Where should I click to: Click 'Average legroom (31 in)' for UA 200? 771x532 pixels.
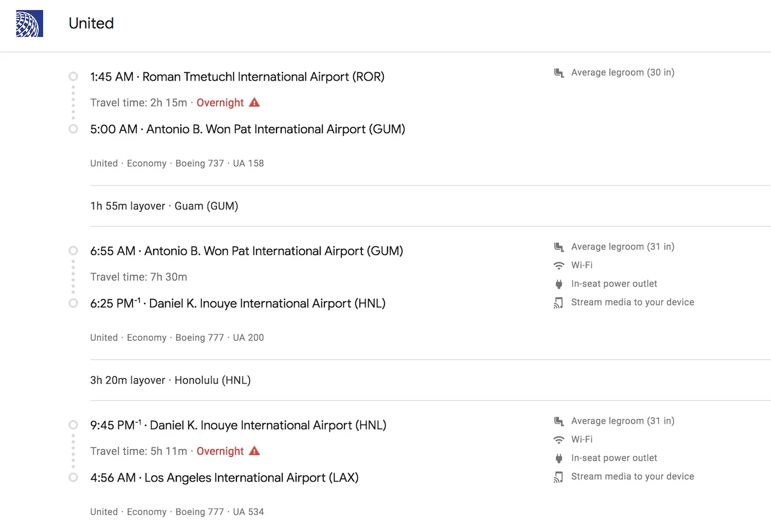(623, 247)
